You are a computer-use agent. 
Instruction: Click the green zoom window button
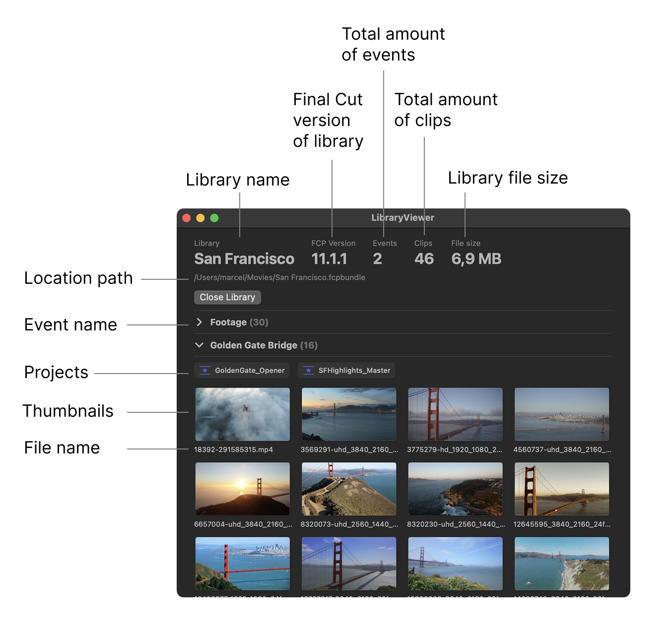[214, 218]
